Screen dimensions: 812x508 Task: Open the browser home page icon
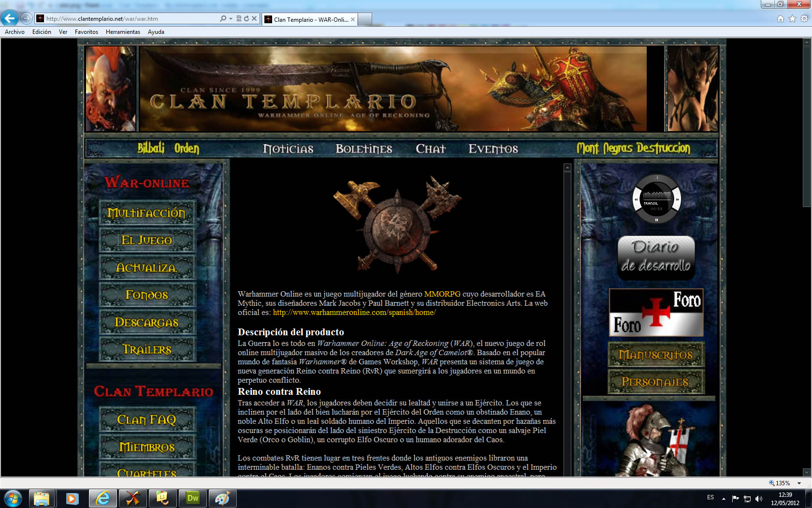pyautogui.click(x=780, y=19)
